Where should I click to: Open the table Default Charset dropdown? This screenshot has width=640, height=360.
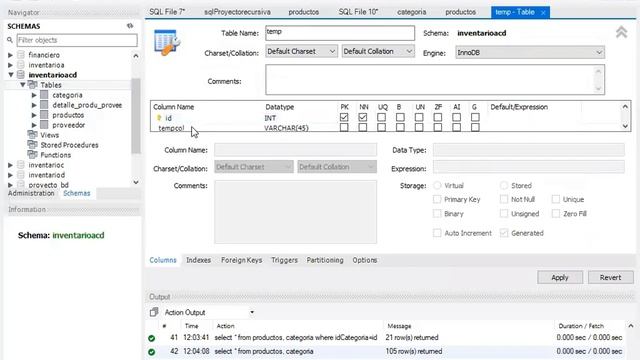[x=301, y=51]
